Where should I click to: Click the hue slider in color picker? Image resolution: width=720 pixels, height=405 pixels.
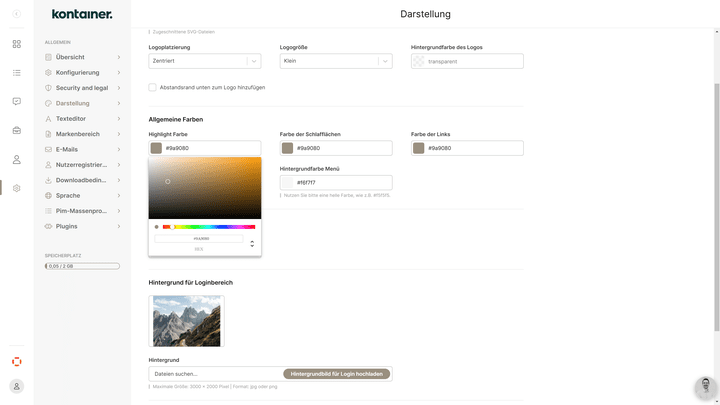click(209, 227)
